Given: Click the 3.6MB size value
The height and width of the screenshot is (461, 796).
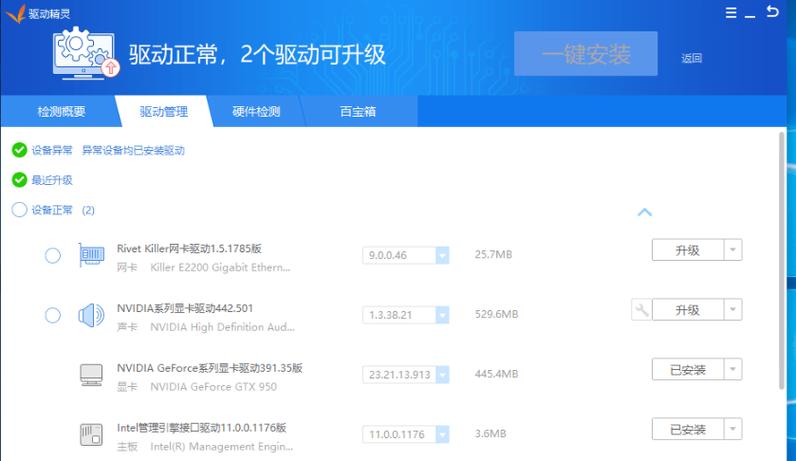Looking at the screenshot, I should 490,434.
